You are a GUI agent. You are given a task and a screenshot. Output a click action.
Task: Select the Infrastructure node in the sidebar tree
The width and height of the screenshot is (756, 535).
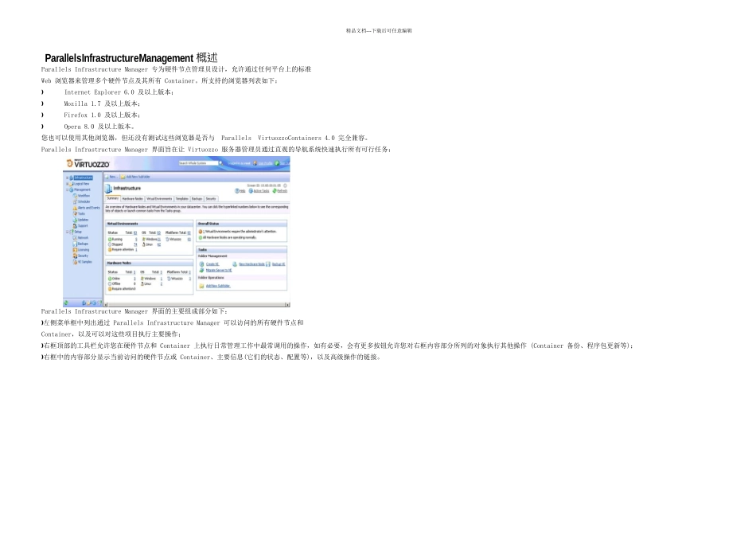coord(84,178)
